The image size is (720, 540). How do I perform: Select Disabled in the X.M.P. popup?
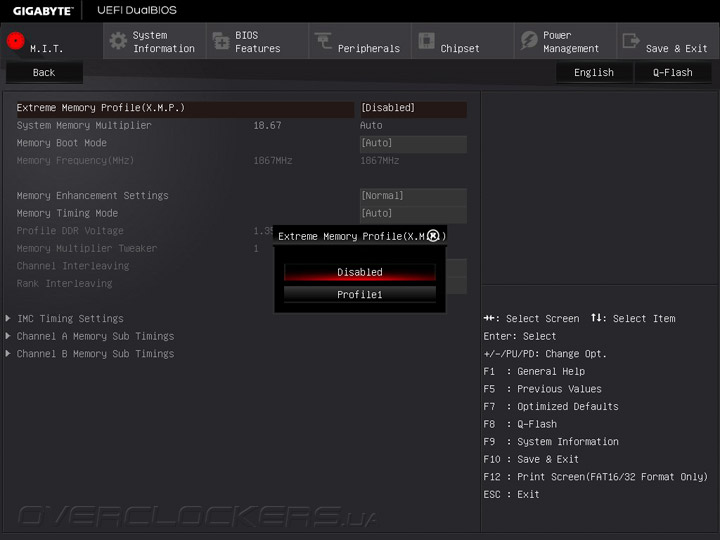click(x=360, y=272)
